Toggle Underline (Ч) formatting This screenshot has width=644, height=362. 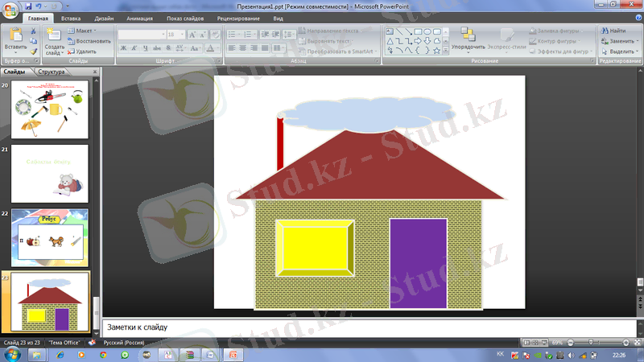(146, 49)
